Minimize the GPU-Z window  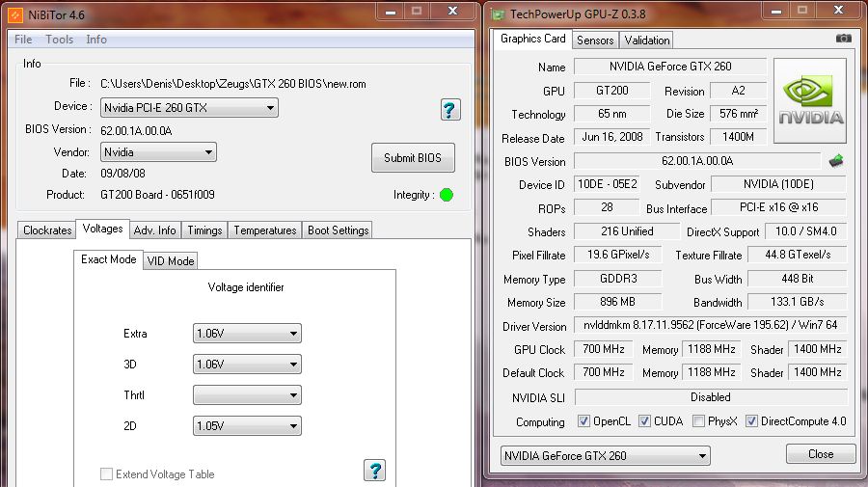[776, 11]
